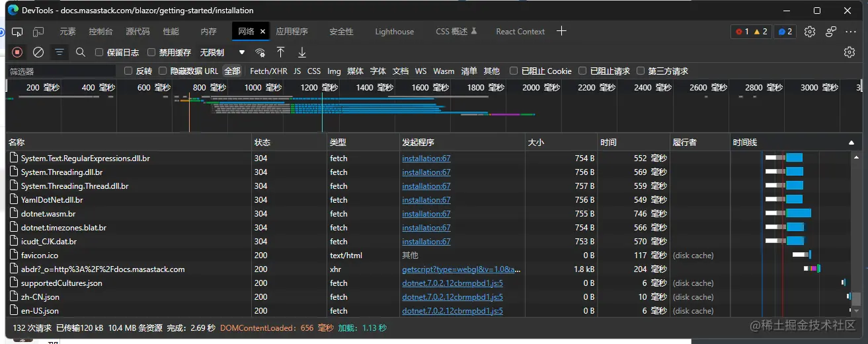Viewport: 868px width, 344px height.
Task: Show errors and warnings counter
Action: pyautogui.click(x=751, y=32)
